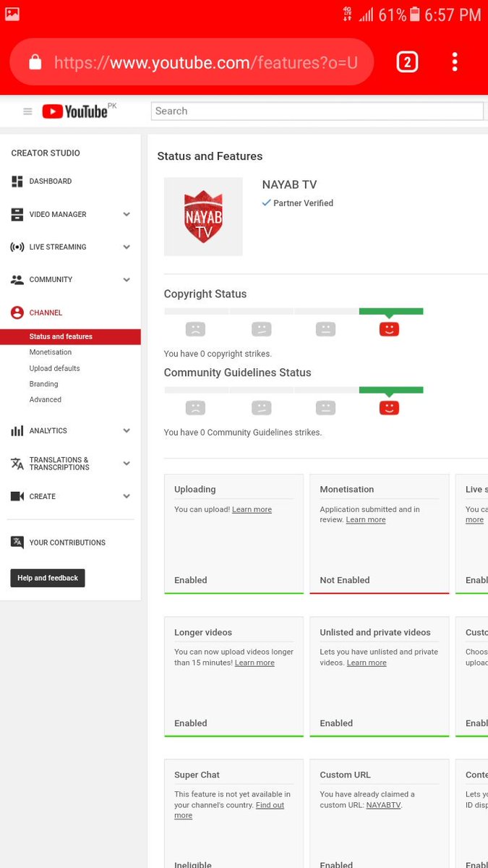
Task: Select Status and features menu item
Action: tap(70, 336)
